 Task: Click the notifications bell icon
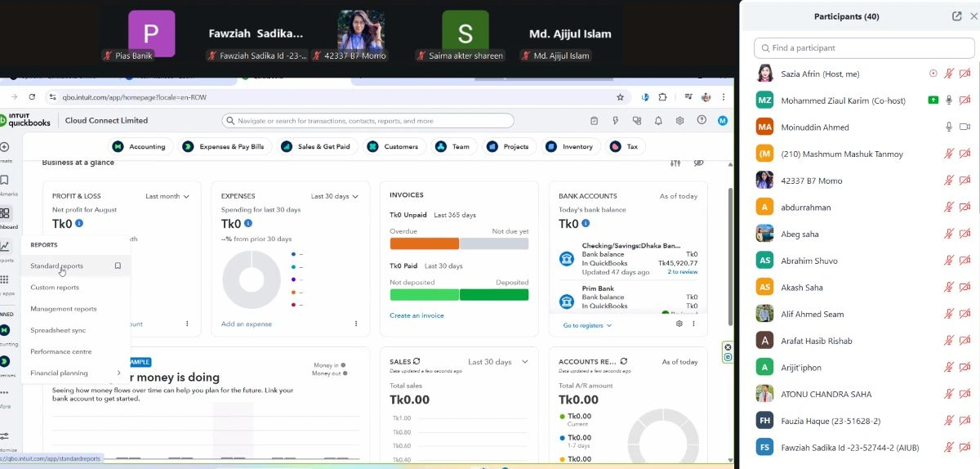[658, 121]
